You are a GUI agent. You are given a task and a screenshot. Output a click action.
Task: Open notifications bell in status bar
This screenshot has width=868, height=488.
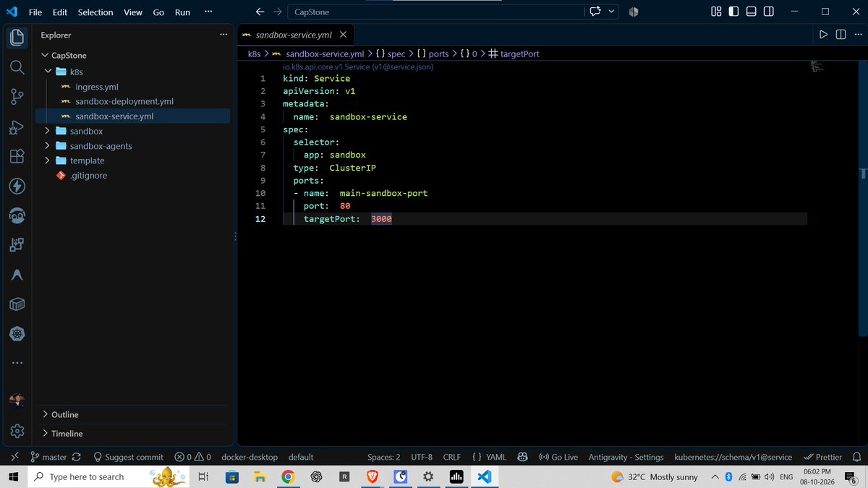(856, 457)
